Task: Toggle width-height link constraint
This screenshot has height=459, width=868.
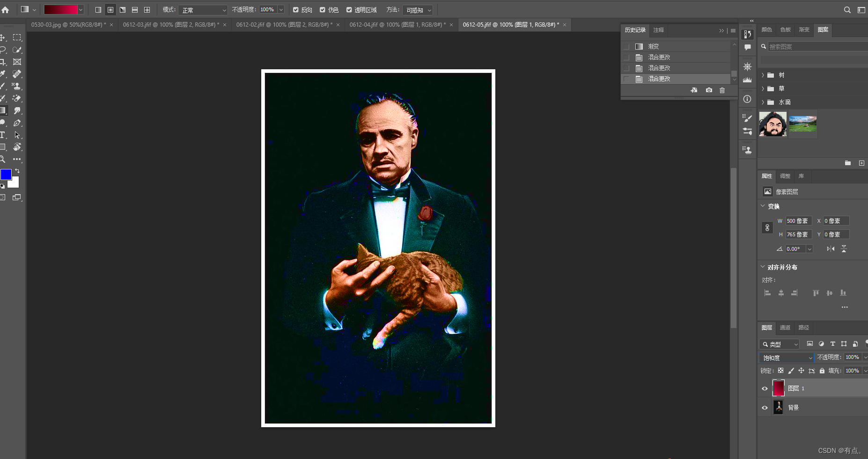Action: pos(767,228)
